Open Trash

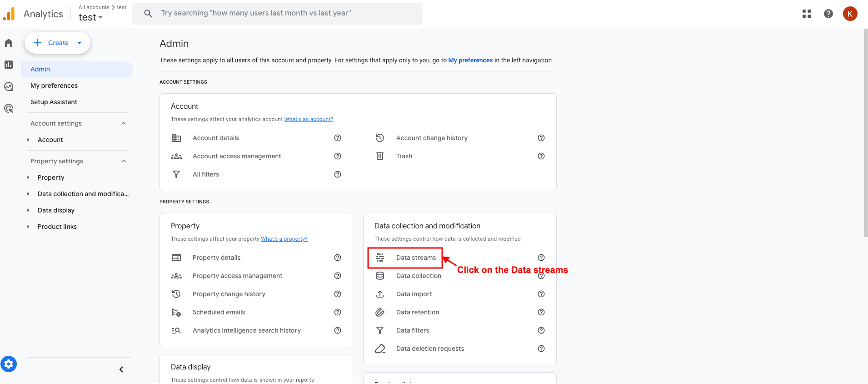point(404,156)
